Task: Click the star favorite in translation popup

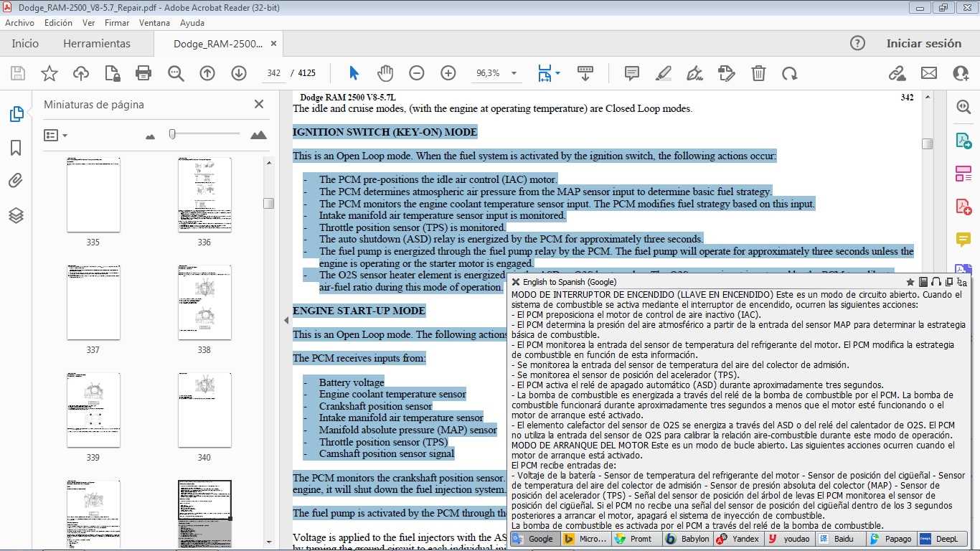Action: coord(910,282)
